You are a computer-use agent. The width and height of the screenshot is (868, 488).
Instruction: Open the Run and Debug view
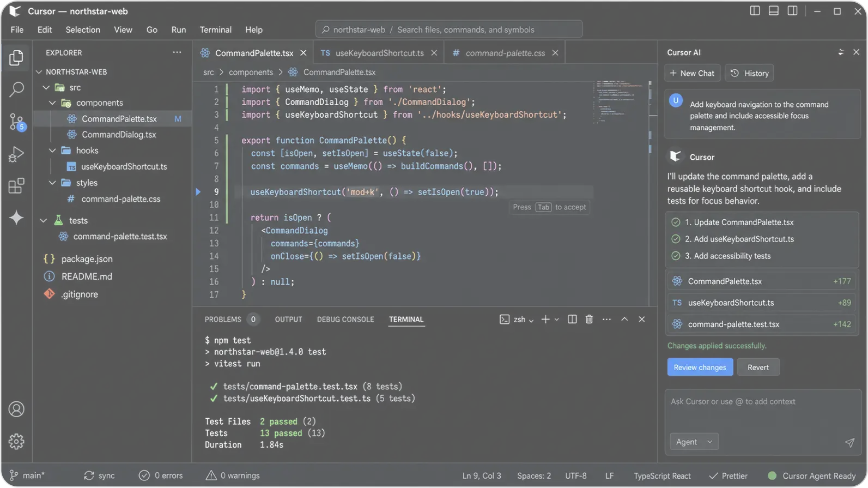(x=16, y=154)
